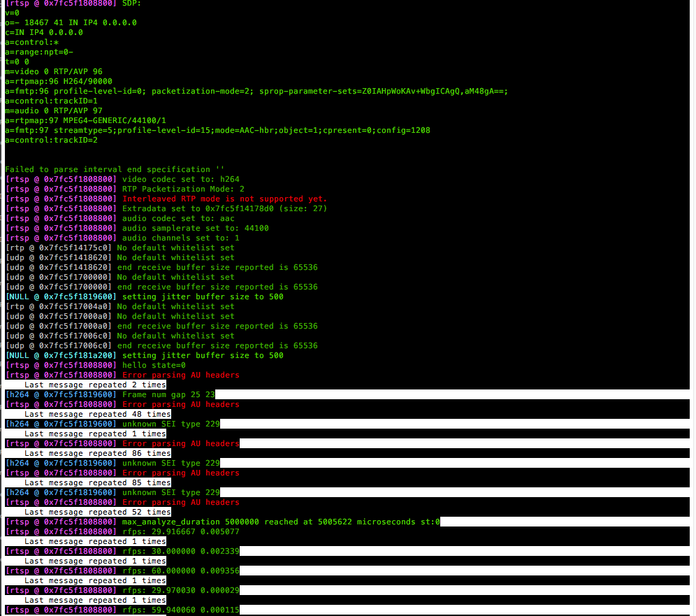Click the 'a=range:npt=0-' line
Viewport: 696px width, 616px height.
coord(39,52)
